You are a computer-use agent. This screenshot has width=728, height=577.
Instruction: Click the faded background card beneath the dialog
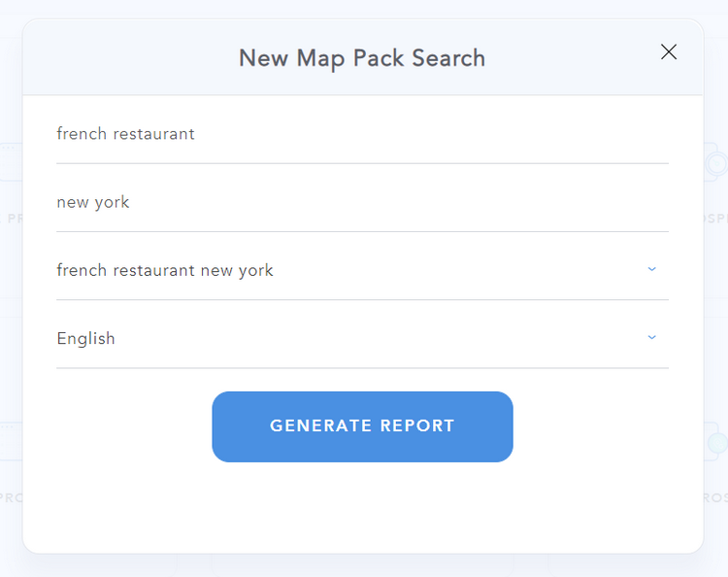362,565
